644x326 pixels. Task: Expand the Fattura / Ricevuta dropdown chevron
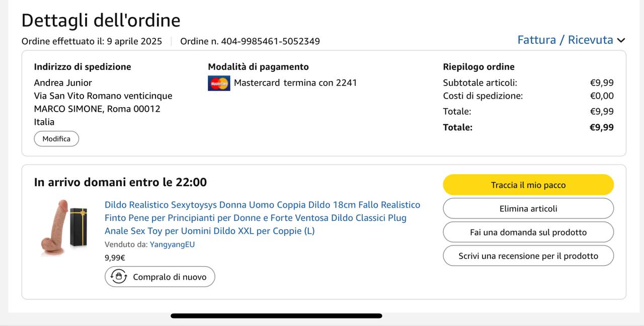point(621,40)
